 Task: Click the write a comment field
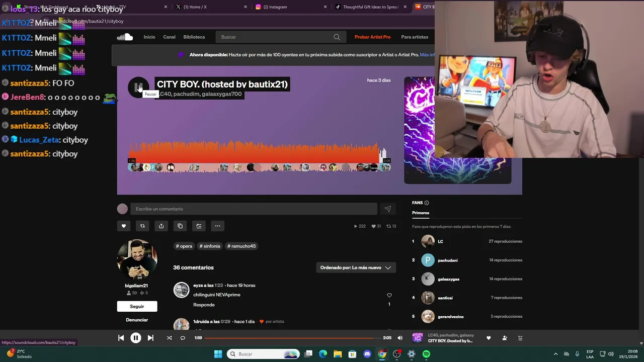coord(254,209)
